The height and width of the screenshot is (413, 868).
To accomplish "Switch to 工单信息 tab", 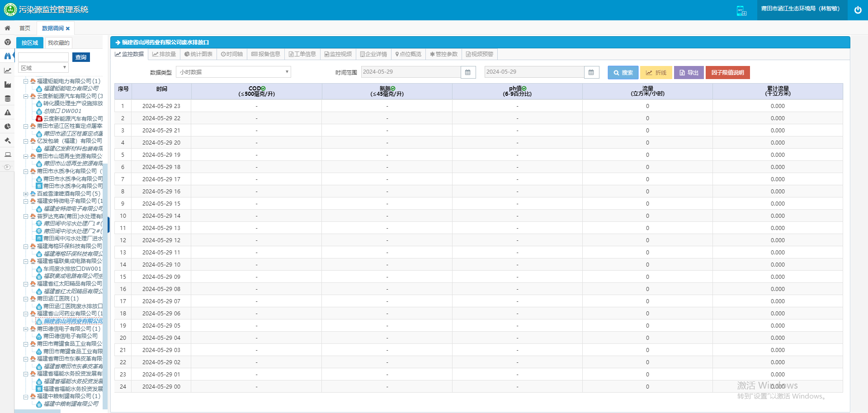I will click(302, 54).
